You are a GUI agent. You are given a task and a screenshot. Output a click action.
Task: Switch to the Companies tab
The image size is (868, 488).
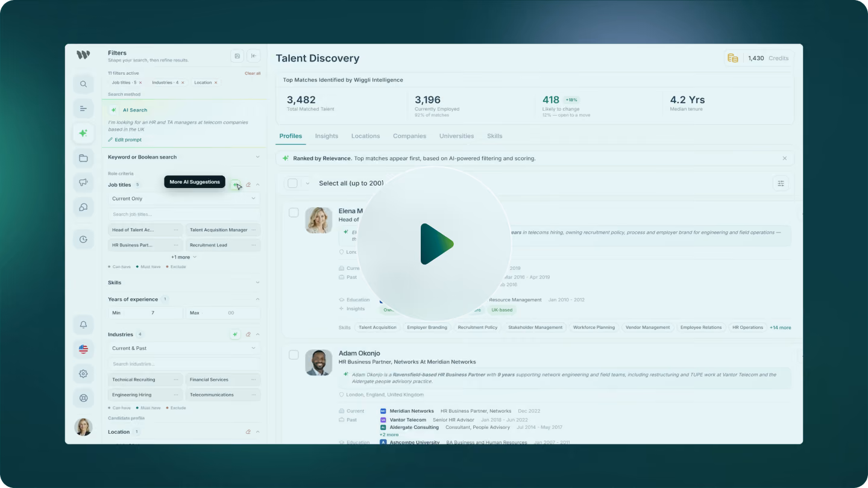[x=409, y=136]
